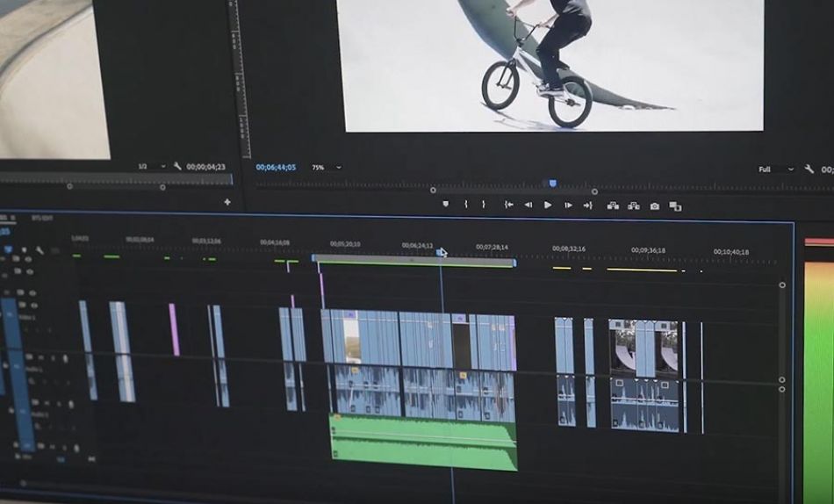This screenshot has height=504, width=834.
Task: Select the pink clip on the video track
Action: coord(174,329)
